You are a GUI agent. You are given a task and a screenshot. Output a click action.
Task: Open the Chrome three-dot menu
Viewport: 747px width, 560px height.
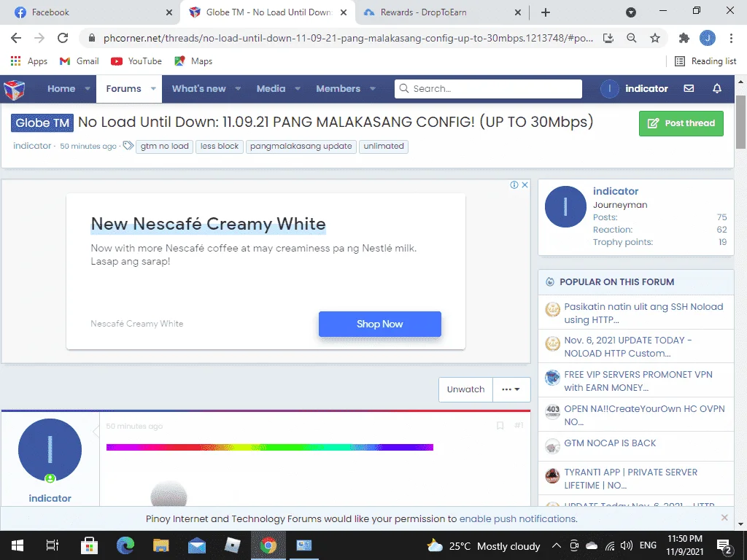[731, 38]
